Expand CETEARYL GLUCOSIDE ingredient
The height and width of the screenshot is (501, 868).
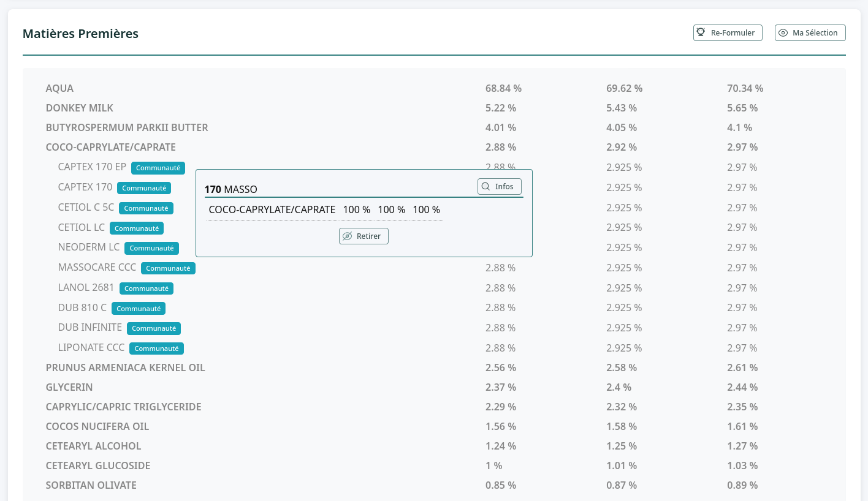click(x=98, y=465)
